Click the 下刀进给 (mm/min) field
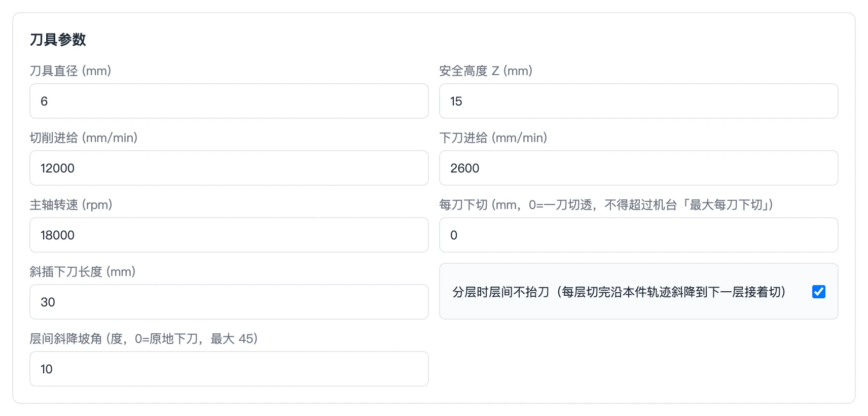This screenshot has height=416, width=868. (x=638, y=168)
